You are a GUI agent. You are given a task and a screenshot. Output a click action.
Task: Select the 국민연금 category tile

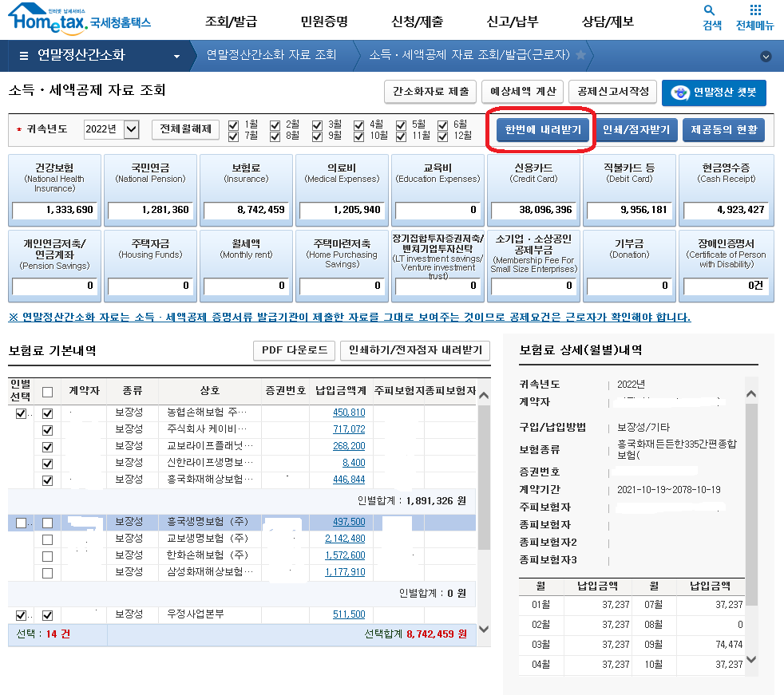151,191
